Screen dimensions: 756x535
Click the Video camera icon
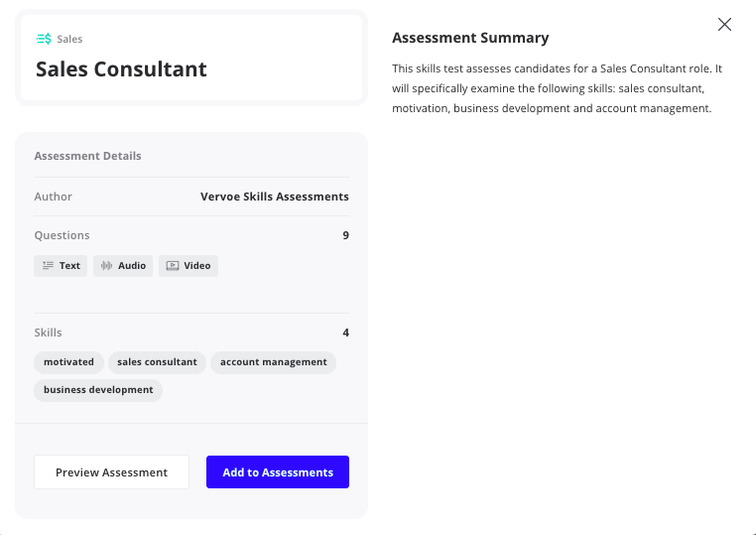173,266
